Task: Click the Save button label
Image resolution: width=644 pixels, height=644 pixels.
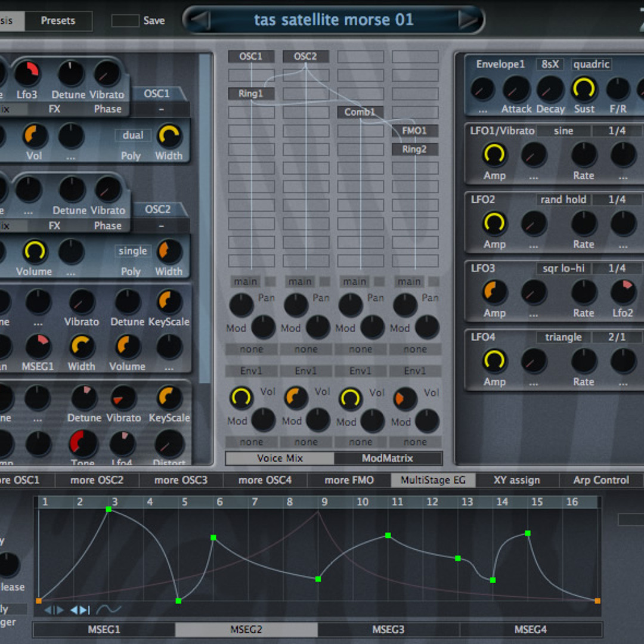Action: coord(154,21)
